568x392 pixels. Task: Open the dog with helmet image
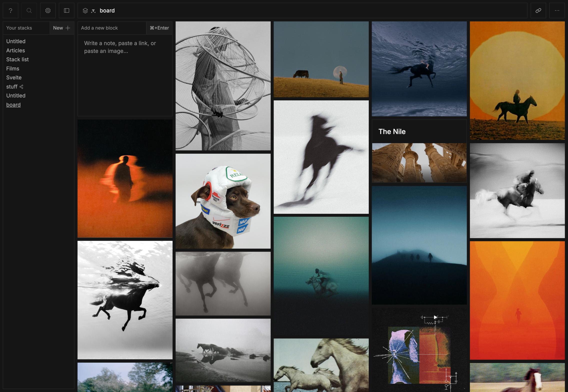point(223,201)
